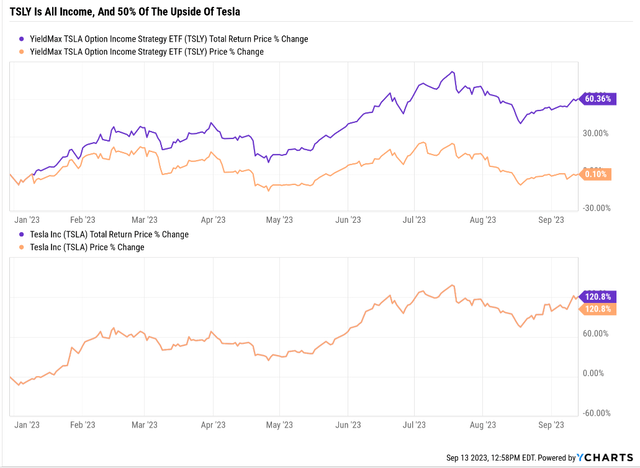Click the orange Tesla Inc Price % Change legend dot

coord(22,246)
